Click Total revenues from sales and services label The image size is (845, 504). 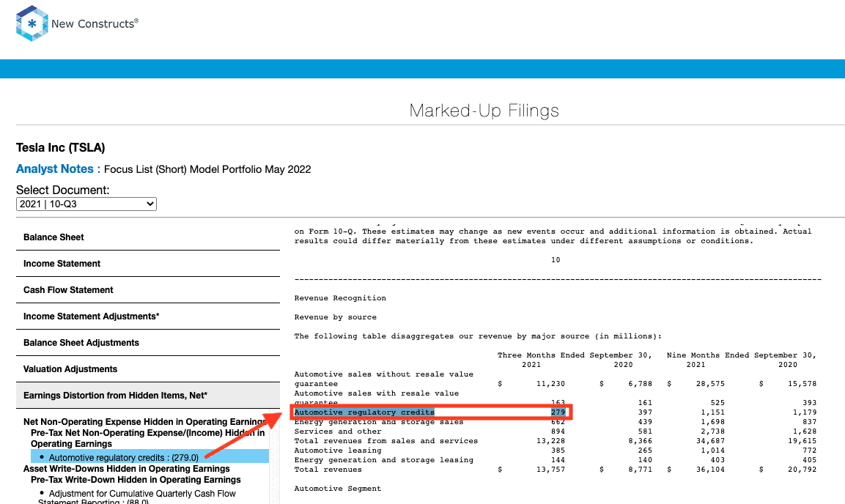coord(385,441)
